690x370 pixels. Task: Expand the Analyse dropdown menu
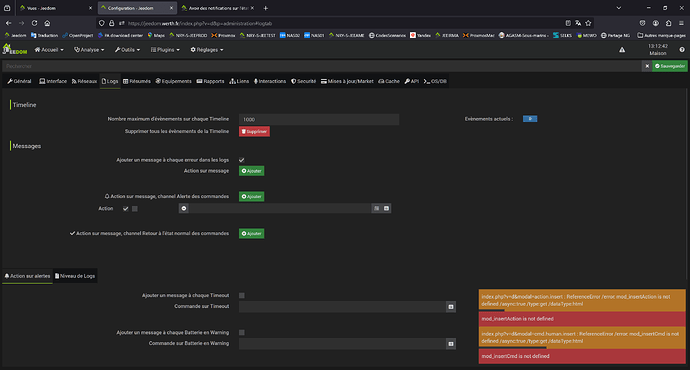[x=89, y=50]
